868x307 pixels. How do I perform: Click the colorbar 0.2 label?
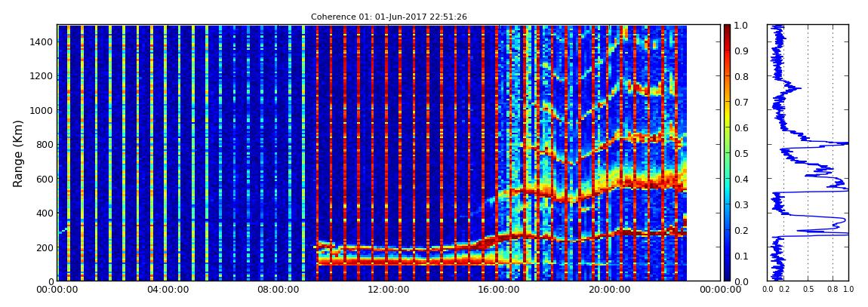[x=743, y=230]
